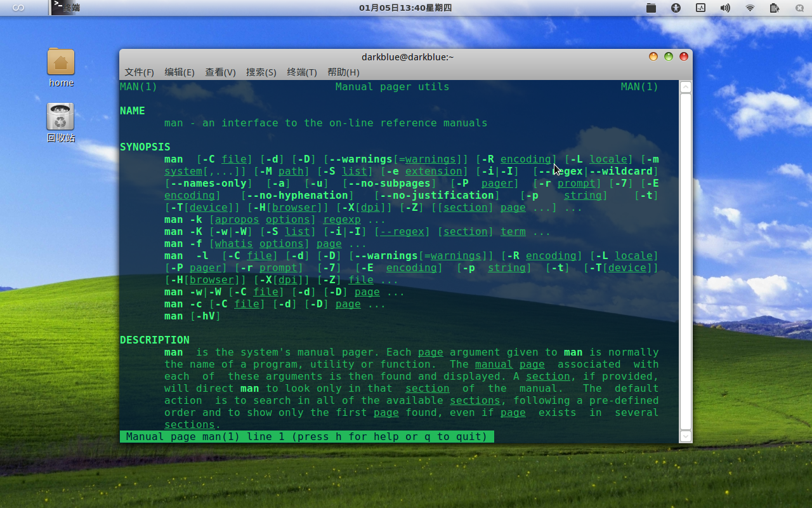This screenshot has width=812, height=508.
Task: Open the 查看(V) menu
Action: coord(220,72)
